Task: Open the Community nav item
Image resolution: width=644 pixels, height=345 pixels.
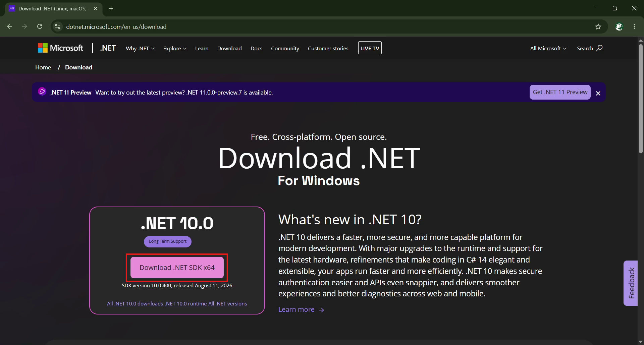Action: (285, 48)
